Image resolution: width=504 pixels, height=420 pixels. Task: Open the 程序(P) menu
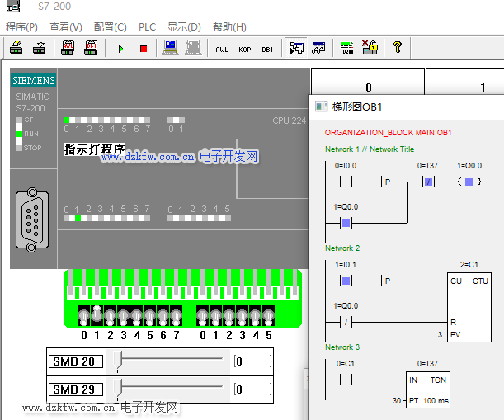[22, 26]
